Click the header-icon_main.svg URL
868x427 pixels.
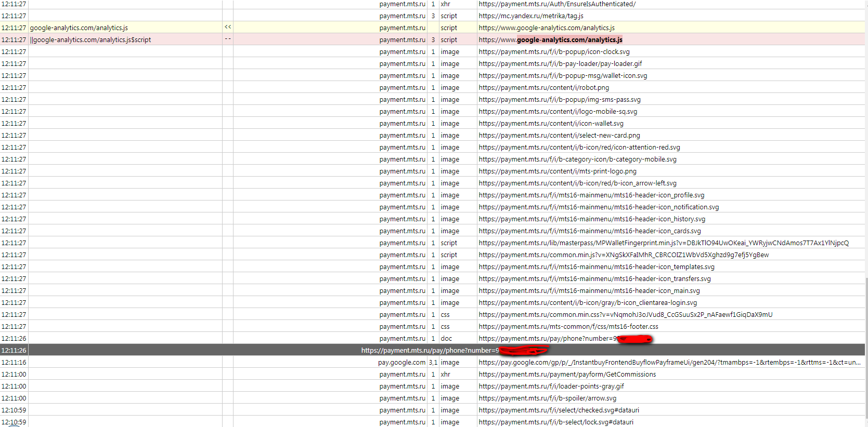click(589, 291)
